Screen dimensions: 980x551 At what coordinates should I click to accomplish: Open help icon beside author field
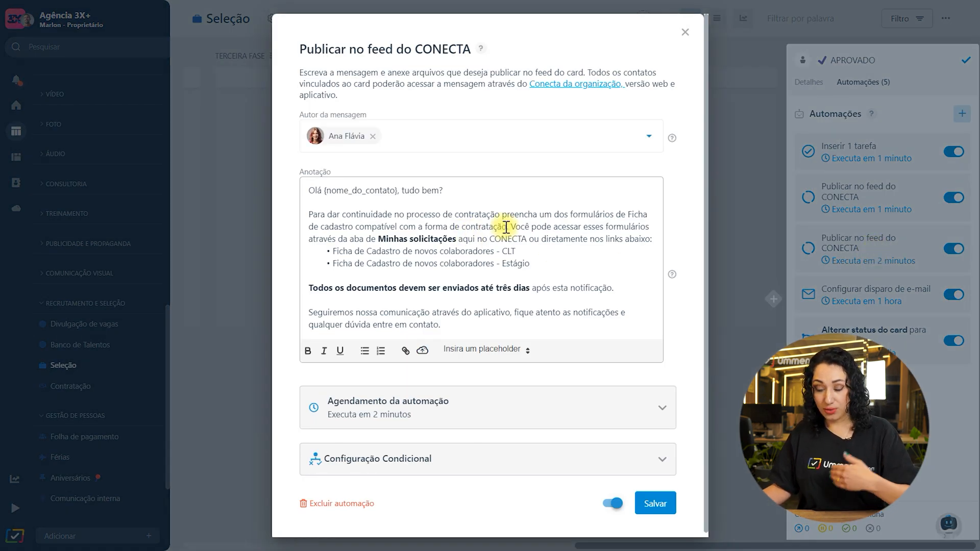[672, 138]
